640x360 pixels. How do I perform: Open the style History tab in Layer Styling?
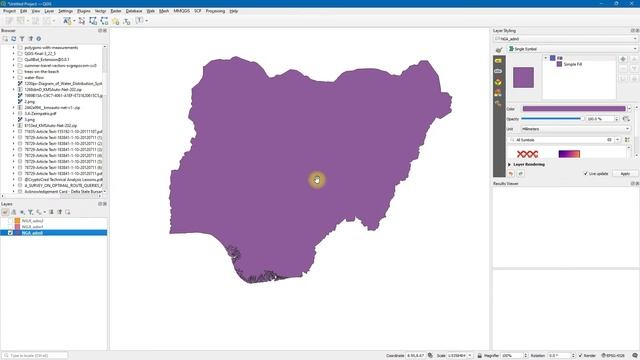(498, 104)
